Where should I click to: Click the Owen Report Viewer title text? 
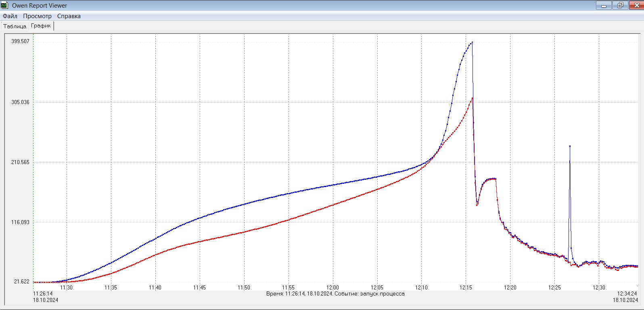tap(40, 6)
